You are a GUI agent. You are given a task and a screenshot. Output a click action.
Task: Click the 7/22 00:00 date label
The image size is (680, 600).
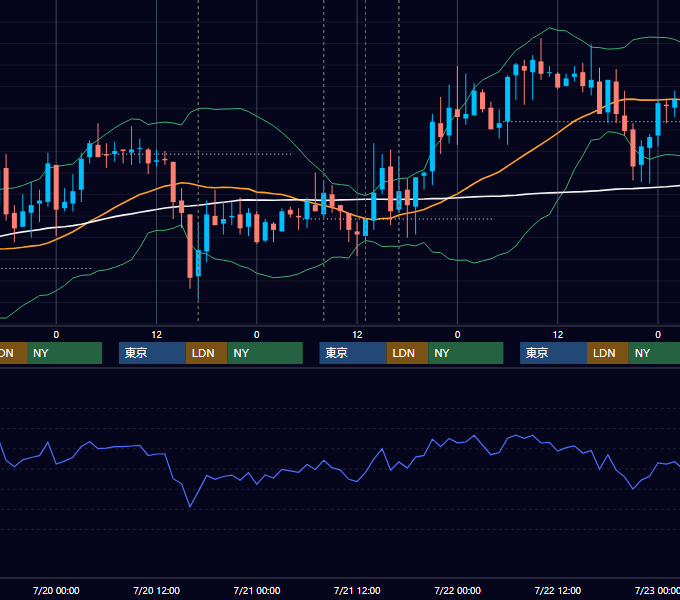click(x=458, y=590)
